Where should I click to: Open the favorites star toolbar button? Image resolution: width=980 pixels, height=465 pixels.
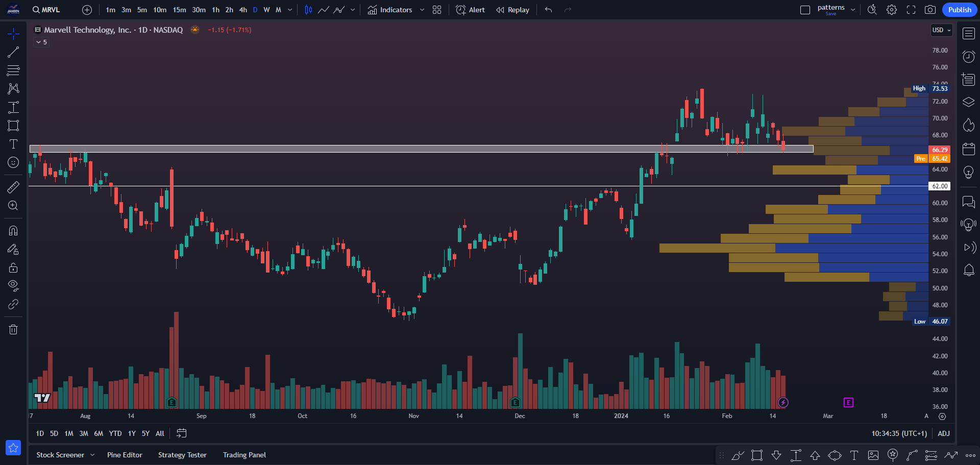click(13, 448)
